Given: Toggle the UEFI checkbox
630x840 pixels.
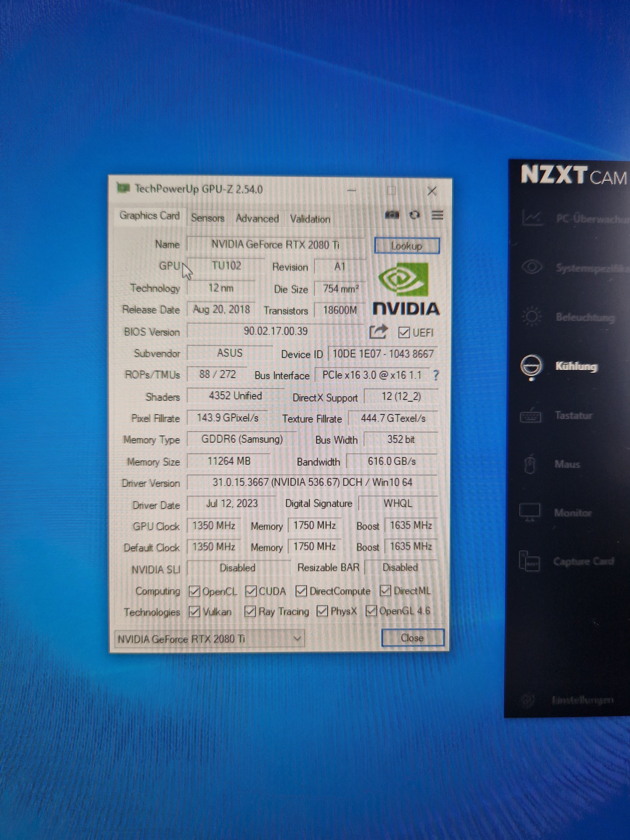Looking at the screenshot, I should pyautogui.click(x=404, y=333).
